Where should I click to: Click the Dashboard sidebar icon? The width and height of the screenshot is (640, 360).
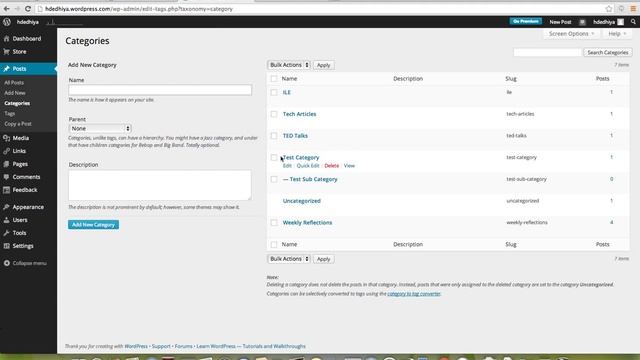(7, 39)
